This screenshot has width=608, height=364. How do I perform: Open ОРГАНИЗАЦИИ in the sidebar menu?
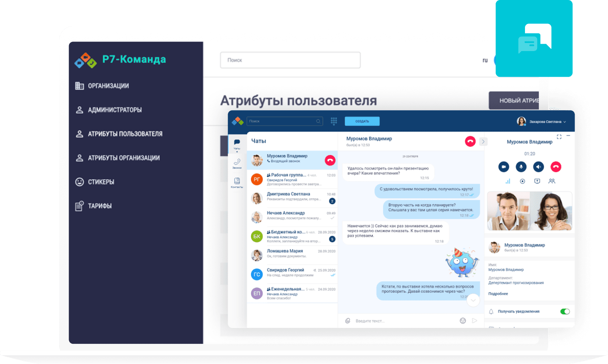[108, 86]
